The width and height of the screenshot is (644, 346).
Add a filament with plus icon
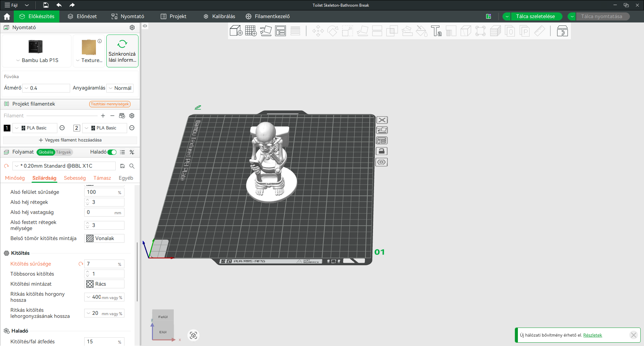[103, 116]
